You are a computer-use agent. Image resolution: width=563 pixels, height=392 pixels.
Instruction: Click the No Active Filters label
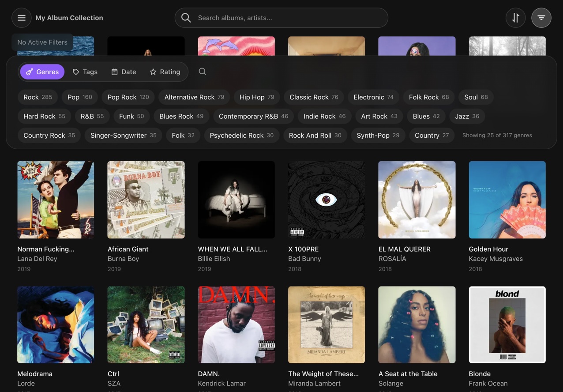pos(42,42)
